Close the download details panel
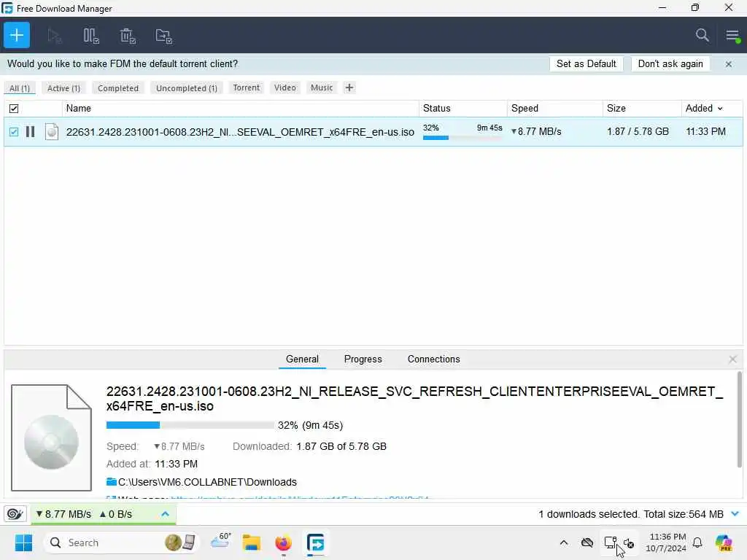This screenshot has width=747, height=560. [732, 359]
